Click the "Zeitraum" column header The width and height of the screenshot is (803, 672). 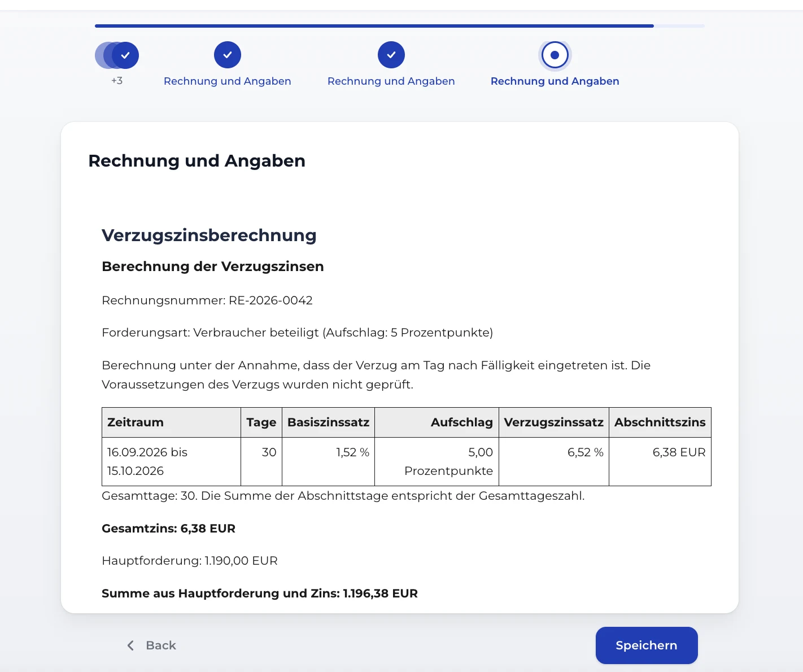[172, 422]
